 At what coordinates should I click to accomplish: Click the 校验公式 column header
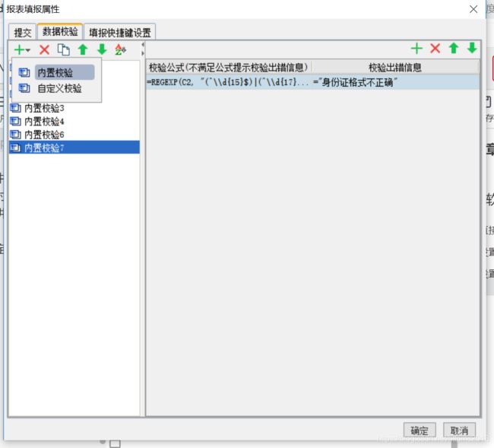point(229,67)
